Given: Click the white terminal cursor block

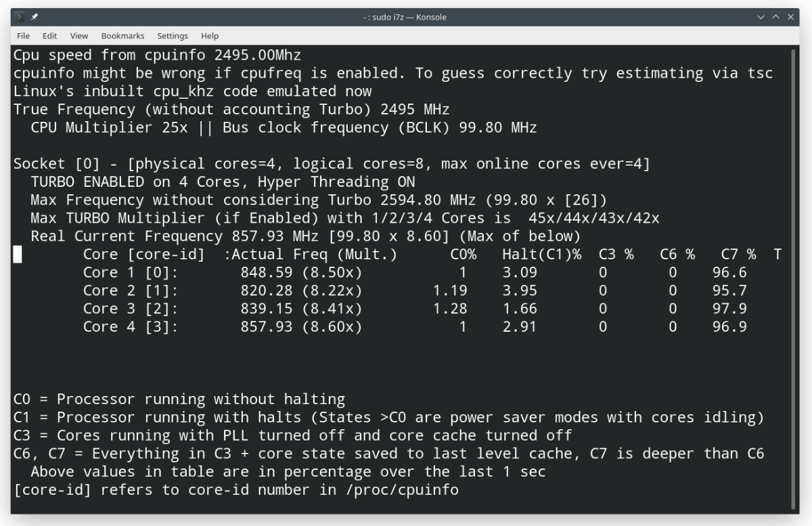Looking at the screenshot, I should [18, 255].
